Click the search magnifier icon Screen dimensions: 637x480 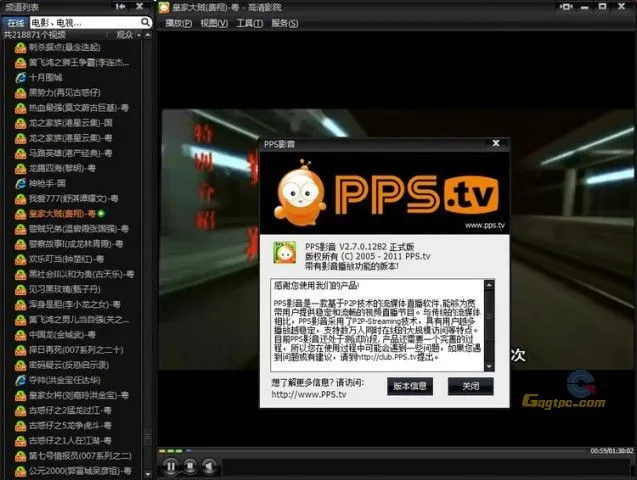tap(145, 22)
